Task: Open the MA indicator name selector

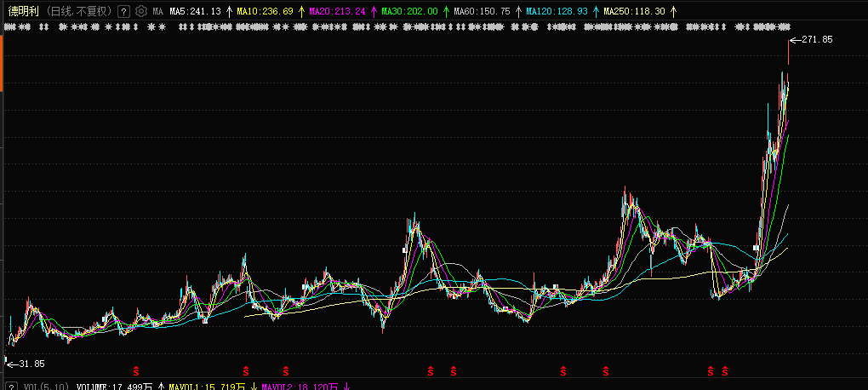Action: pos(158,12)
